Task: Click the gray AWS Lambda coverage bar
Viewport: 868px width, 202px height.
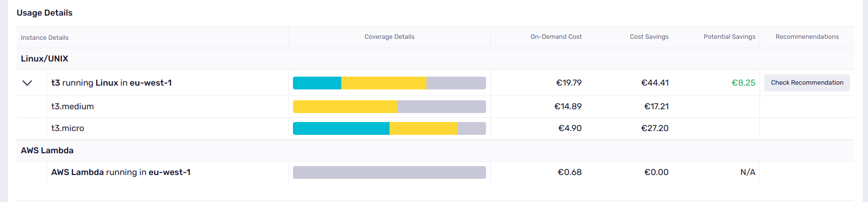Action: pyautogui.click(x=389, y=172)
